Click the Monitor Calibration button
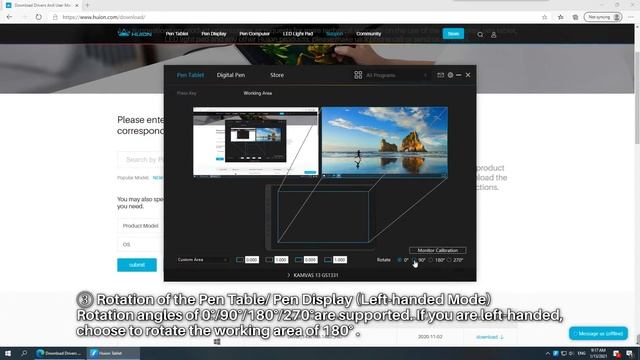Image resolution: width=640 pixels, height=360 pixels. pyautogui.click(x=438, y=250)
